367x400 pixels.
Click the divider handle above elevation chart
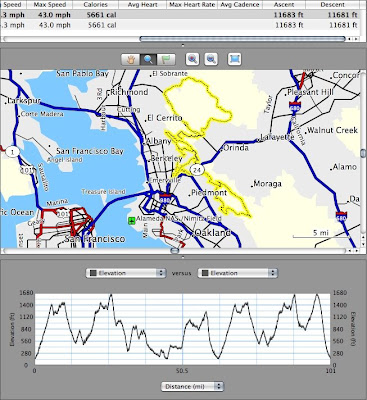(x=183, y=257)
